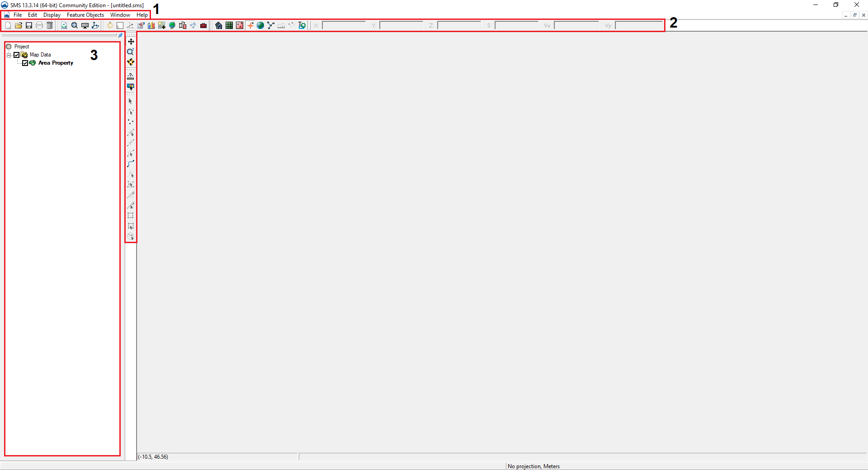Toggle the Map Data checkbox
This screenshot has height=470, width=868.
pyautogui.click(x=17, y=55)
